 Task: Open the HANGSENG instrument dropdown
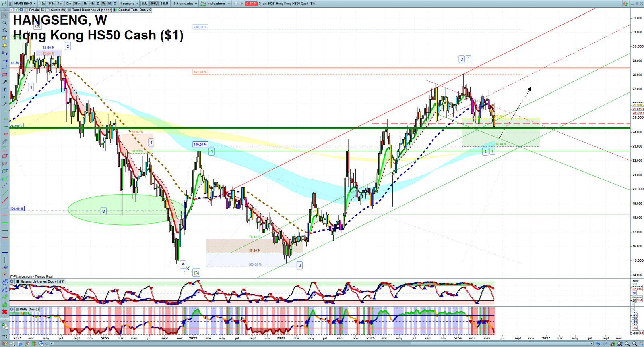(24, 3)
